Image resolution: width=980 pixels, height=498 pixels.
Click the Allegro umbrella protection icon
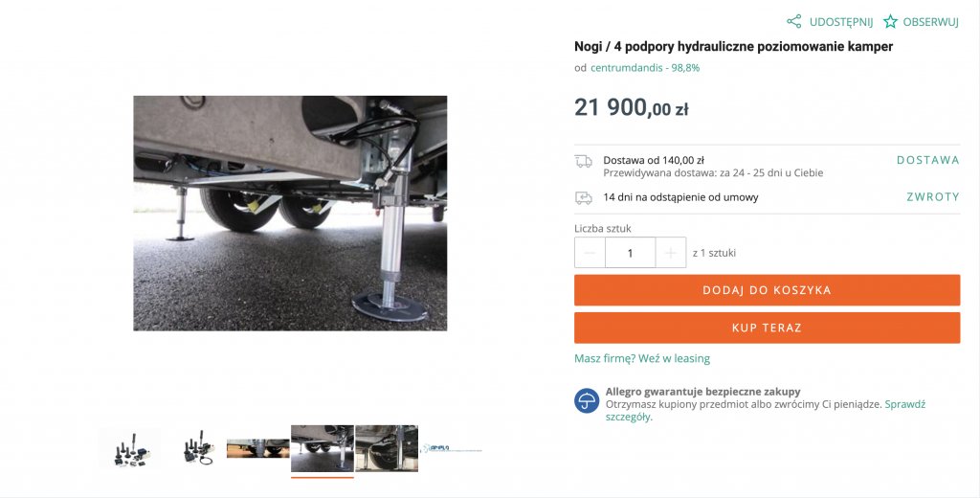(x=587, y=400)
